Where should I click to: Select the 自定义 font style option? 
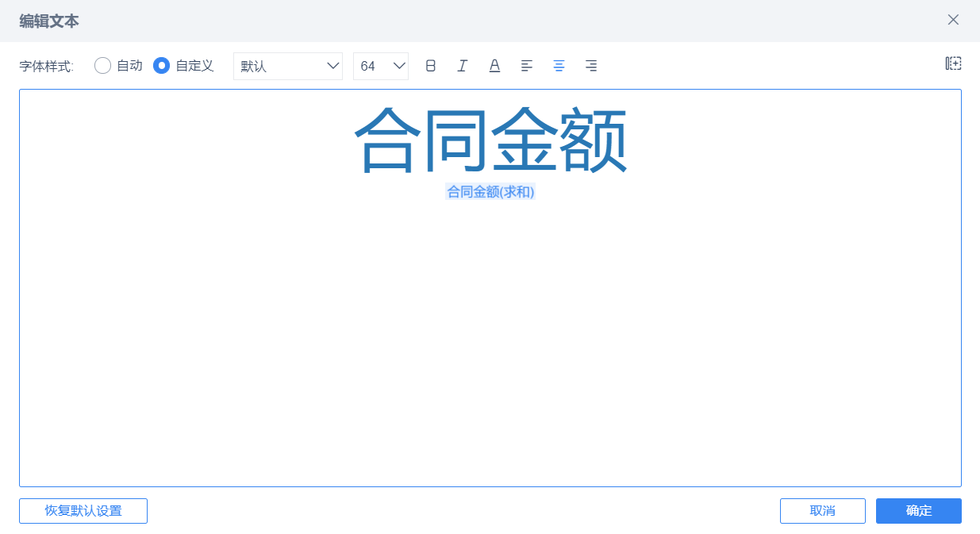pyautogui.click(x=159, y=66)
